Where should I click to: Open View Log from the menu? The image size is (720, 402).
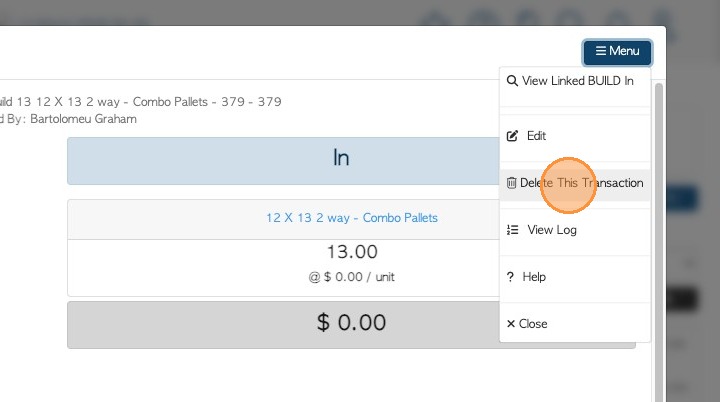pyautogui.click(x=552, y=230)
